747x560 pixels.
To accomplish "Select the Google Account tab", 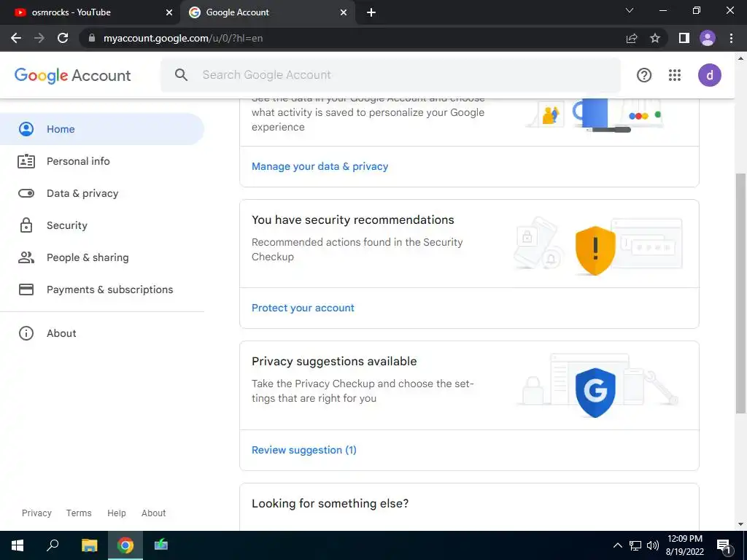I will tap(267, 12).
